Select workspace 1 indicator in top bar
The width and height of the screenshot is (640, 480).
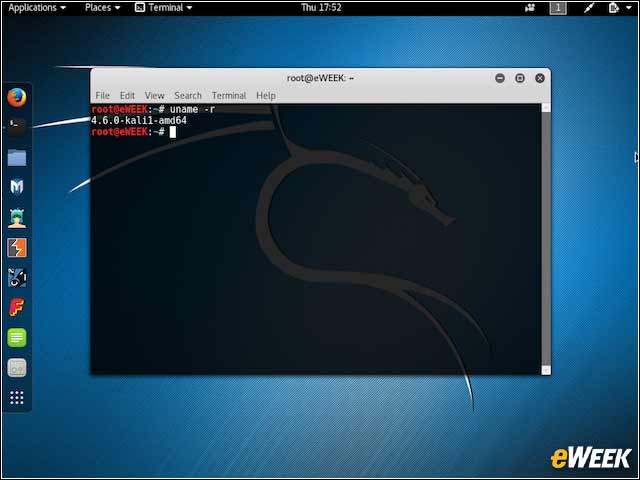coord(558,8)
